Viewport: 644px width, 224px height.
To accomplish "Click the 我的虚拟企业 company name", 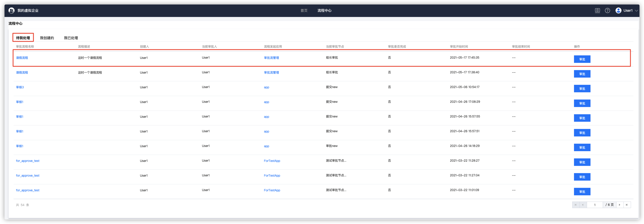I will tap(28, 10).
